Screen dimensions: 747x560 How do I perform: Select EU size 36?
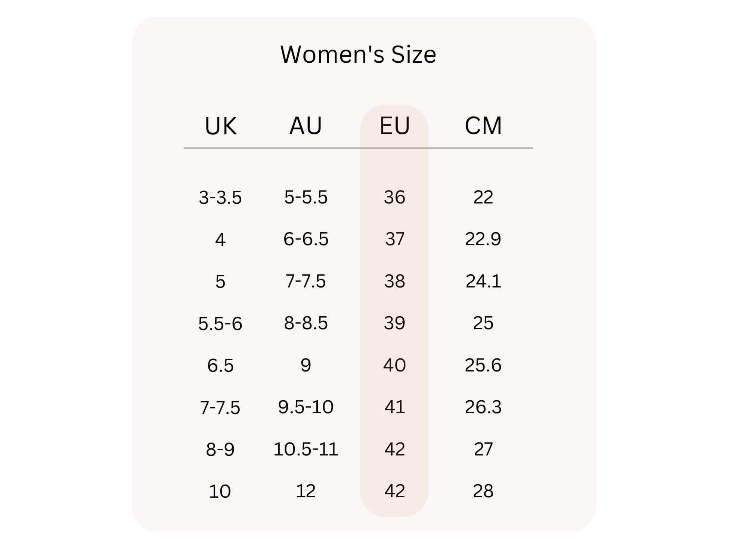394,197
